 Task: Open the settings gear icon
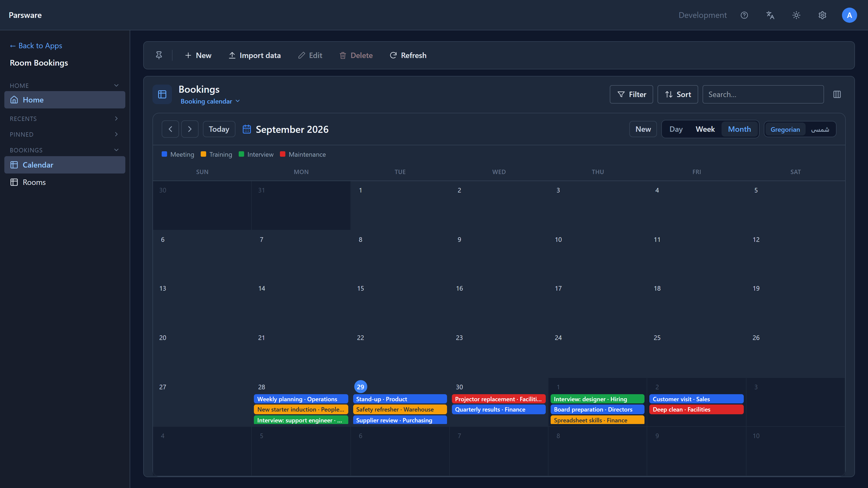822,15
